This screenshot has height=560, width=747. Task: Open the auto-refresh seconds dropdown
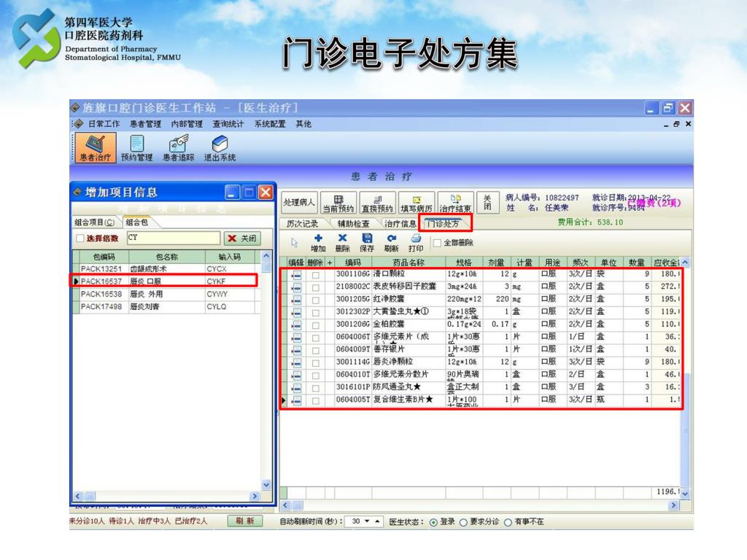coord(367,521)
